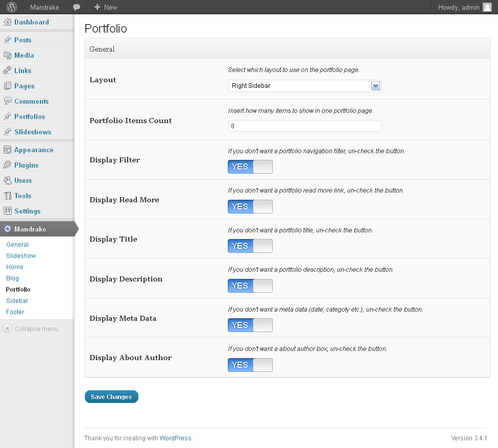Follow the WordPress link in the footer
The height and width of the screenshot is (448, 498).
pos(176,438)
